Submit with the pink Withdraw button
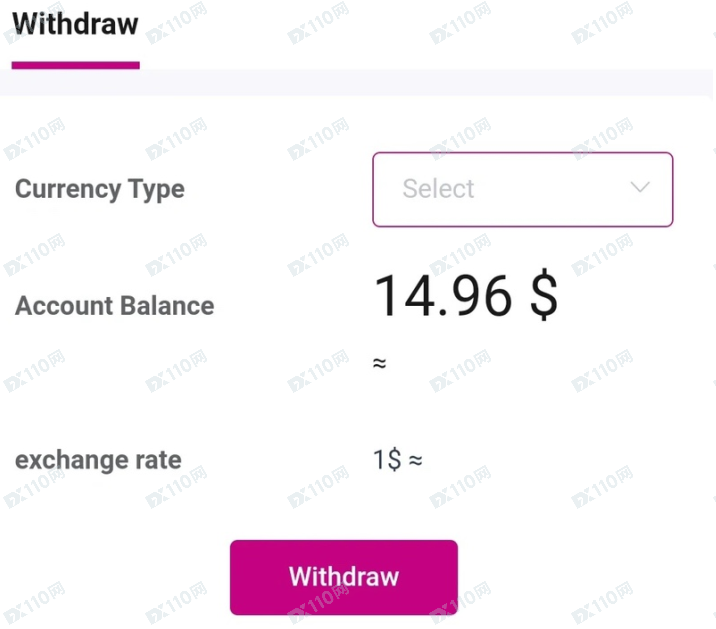This screenshot has height=629, width=716. [x=344, y=577]
